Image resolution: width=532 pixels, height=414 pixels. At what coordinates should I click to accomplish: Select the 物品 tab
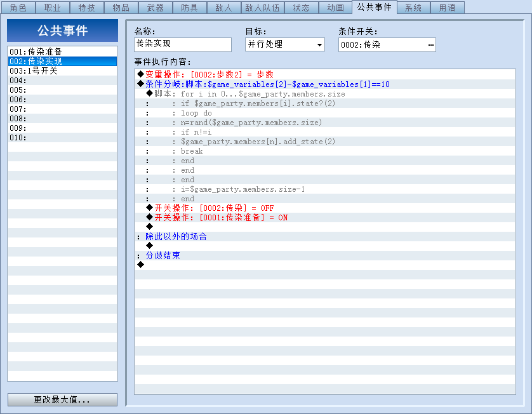coord(121,8)
